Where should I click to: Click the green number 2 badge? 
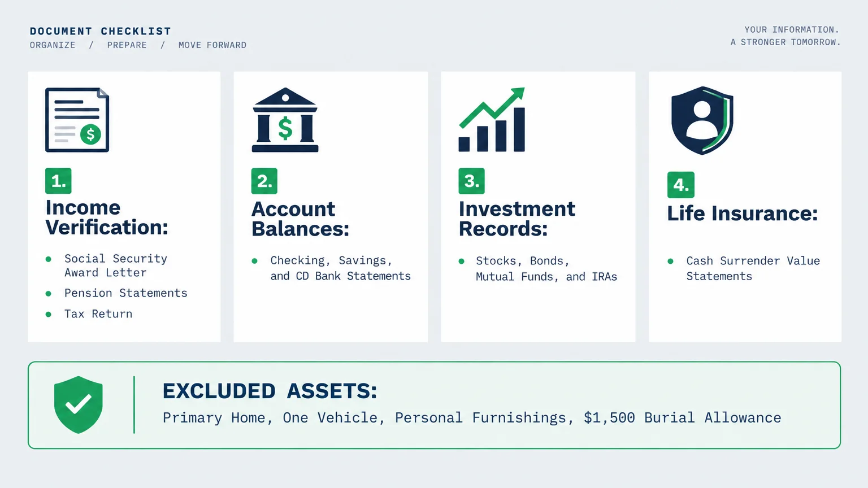click(x=264, y=181)
